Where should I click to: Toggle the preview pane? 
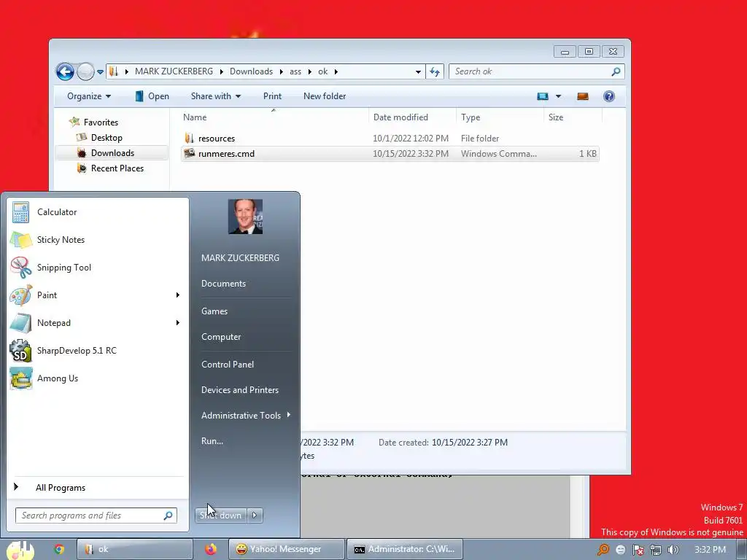click(583, 96)
